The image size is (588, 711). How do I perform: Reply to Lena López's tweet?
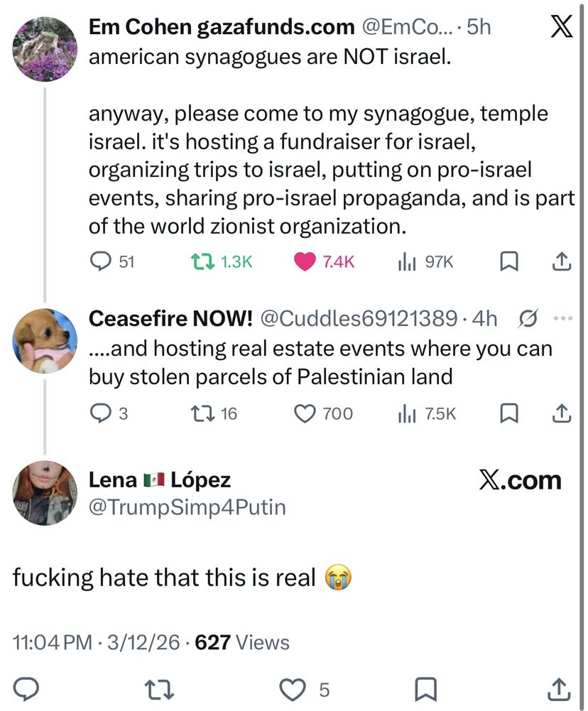(26, 689)
